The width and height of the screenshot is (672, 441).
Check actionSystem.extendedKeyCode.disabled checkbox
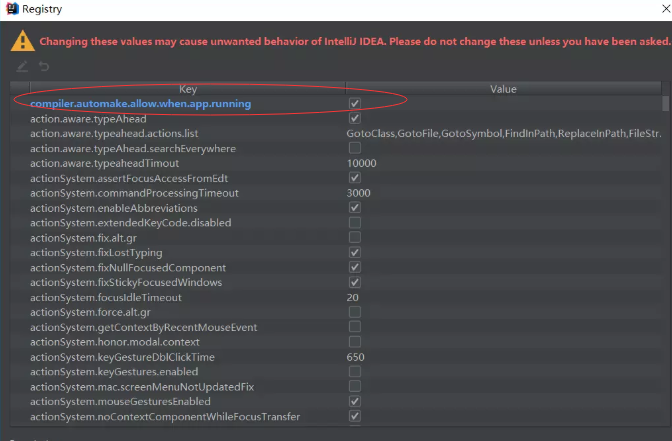pyautogui.click(x=354, y=223)
